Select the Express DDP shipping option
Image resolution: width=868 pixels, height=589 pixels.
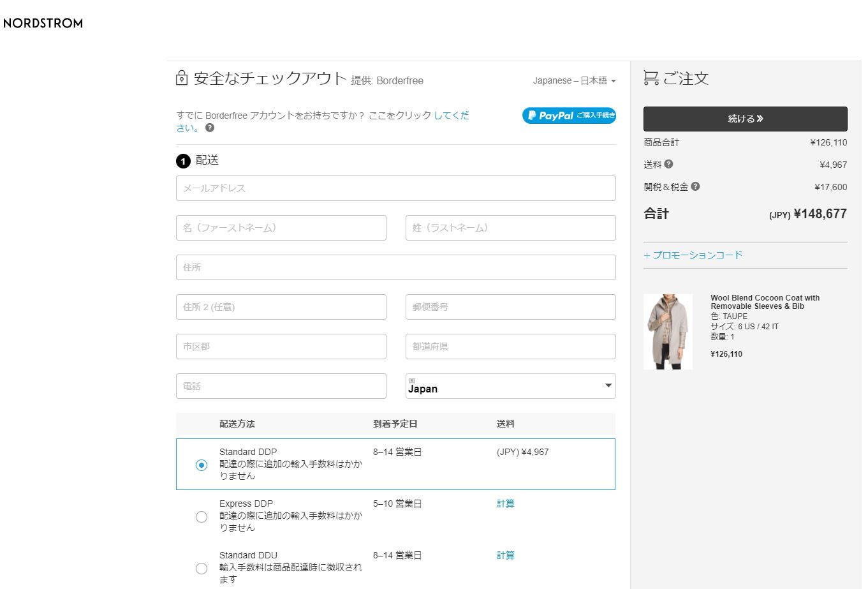(202, 517)
